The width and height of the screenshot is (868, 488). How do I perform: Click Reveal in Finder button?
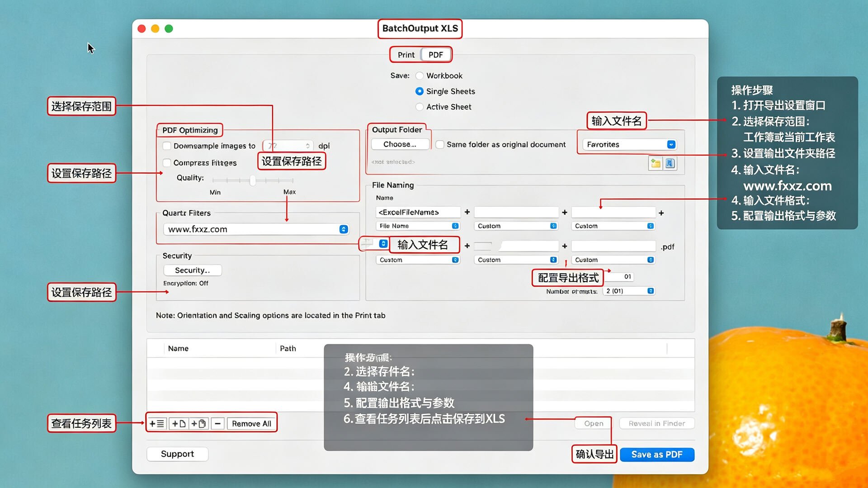[657, 423]
